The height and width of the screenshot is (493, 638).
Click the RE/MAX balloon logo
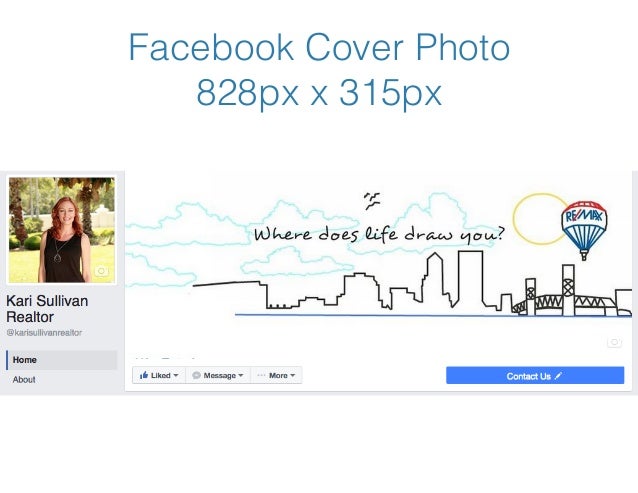point(584,230)
